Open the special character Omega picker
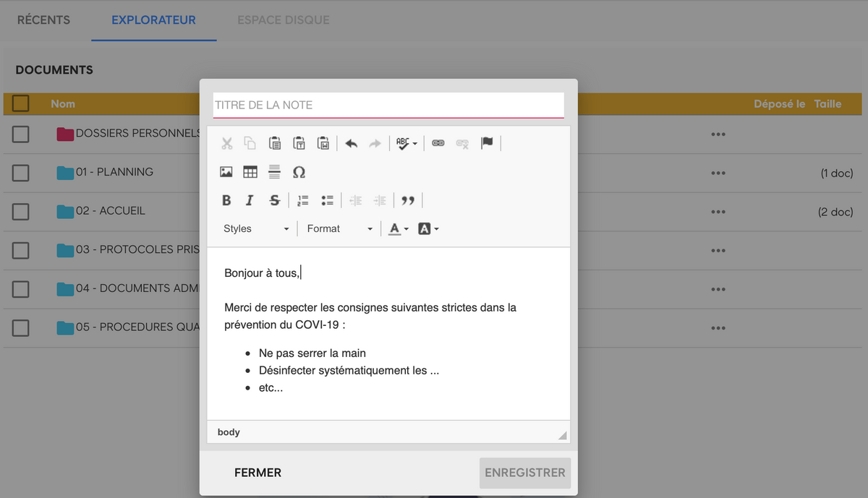The image size is (868, 498). click(299, 172)
